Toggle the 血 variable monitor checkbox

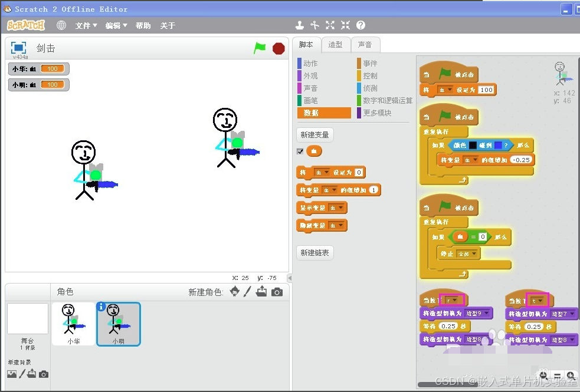(300, 151)
